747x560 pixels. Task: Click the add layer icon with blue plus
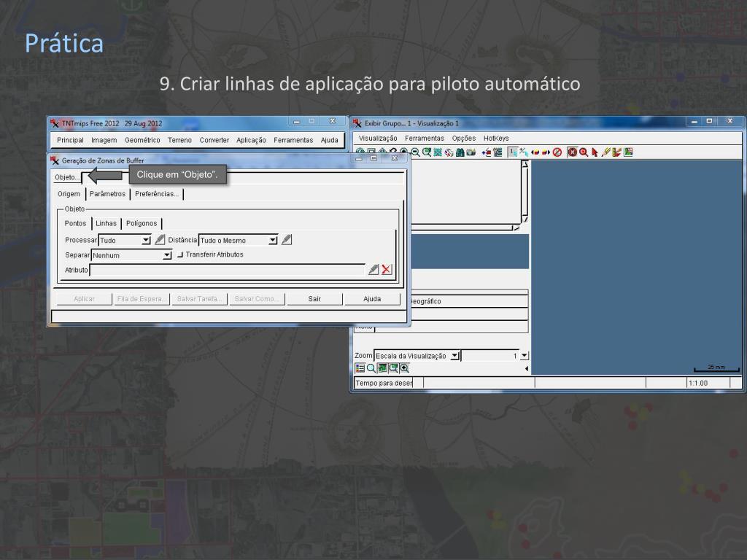487,152
